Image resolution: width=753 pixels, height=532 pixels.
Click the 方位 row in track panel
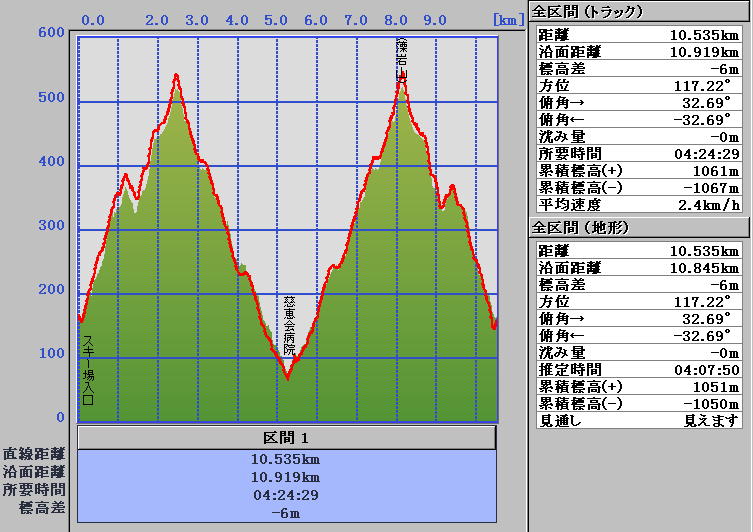click(640, 85)
